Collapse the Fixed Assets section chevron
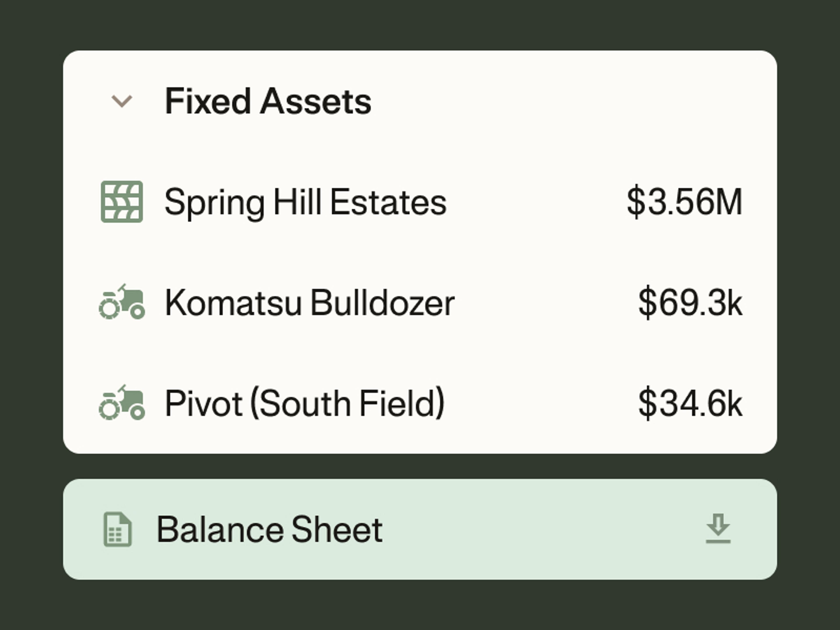The width and height of the screenshot is (840, 630). click(x=122, y=101)
